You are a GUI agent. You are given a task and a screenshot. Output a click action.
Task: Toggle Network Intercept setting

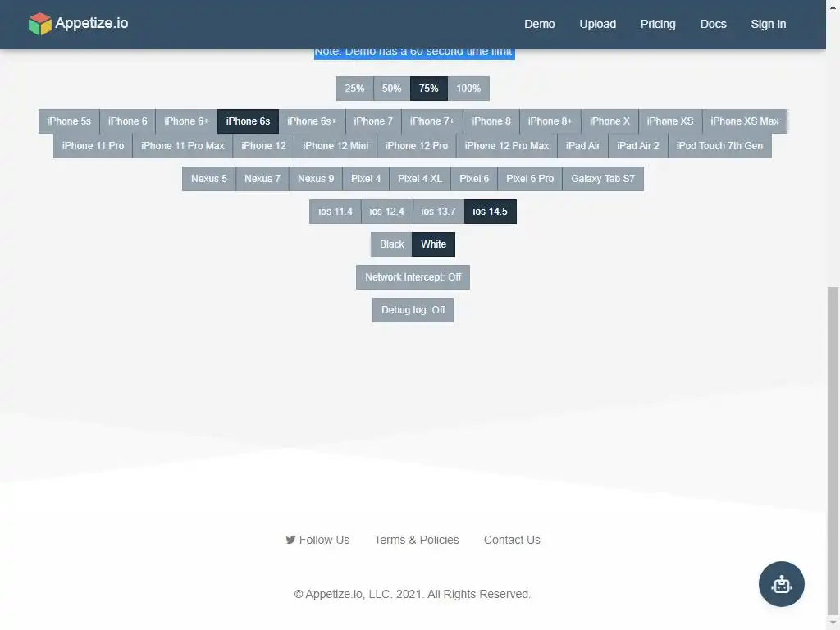413,277
